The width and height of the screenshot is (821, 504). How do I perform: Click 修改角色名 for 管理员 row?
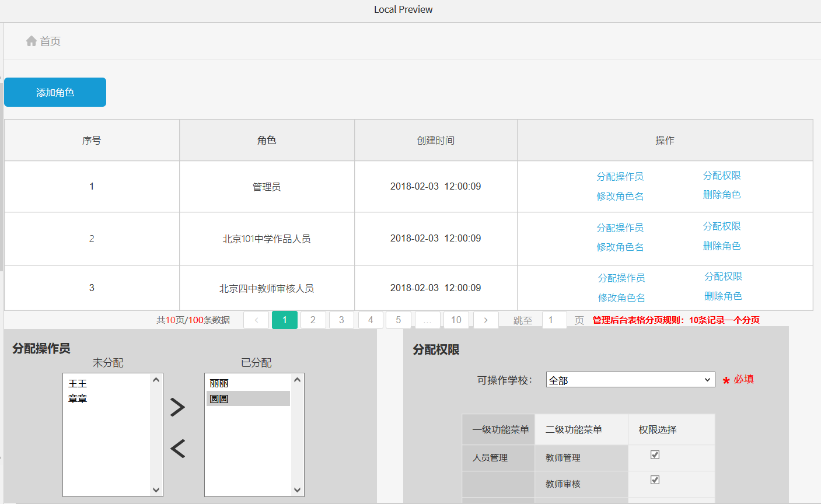(x=620, y=196)
